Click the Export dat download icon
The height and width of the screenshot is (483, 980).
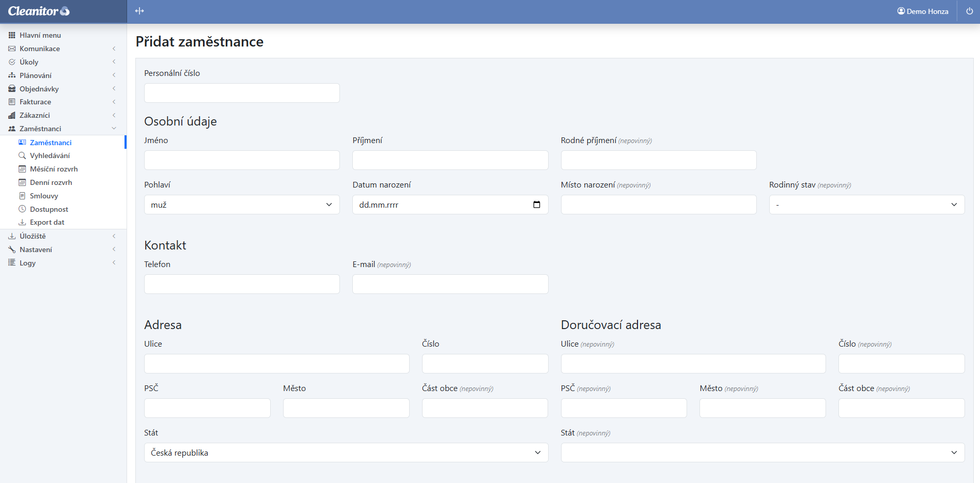pos(22,222)
